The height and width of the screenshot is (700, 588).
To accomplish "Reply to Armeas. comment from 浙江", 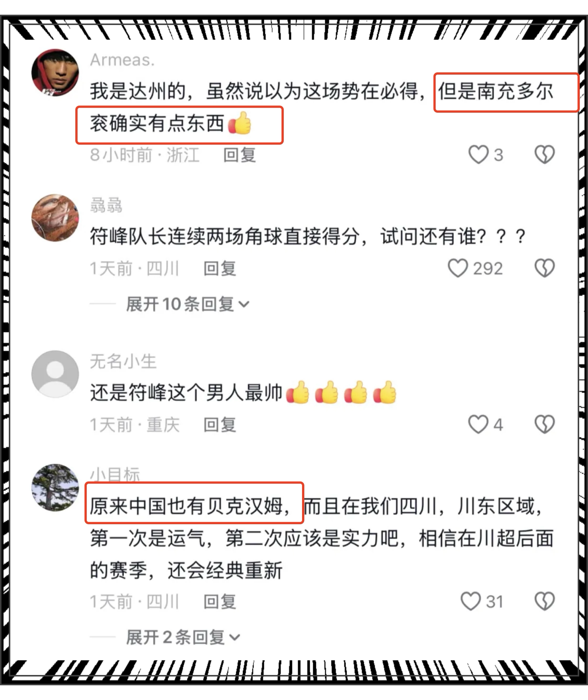I will (x=240, y=155).
